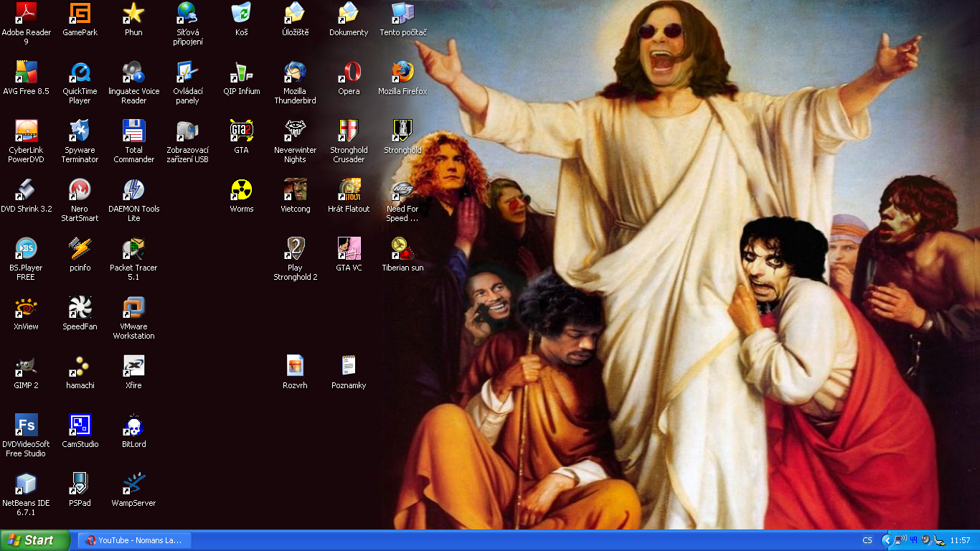Screen dimensions: 980x551
Task: Click the GIMP 2 desktop shortcut
Action: point(26,367)
